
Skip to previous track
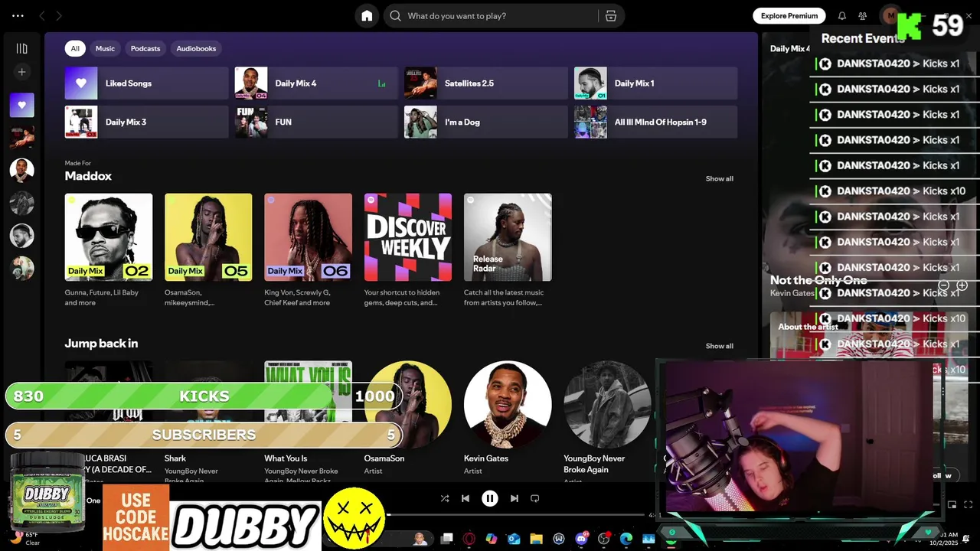[x=465, y=498]
